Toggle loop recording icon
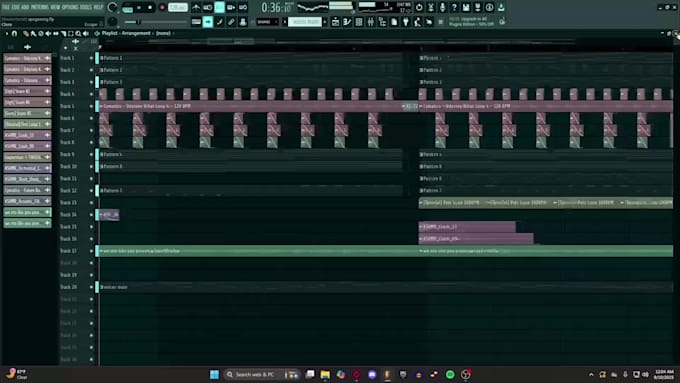This screenshot has width=680, height=383. pyautogui.click(x=243, y=7)
